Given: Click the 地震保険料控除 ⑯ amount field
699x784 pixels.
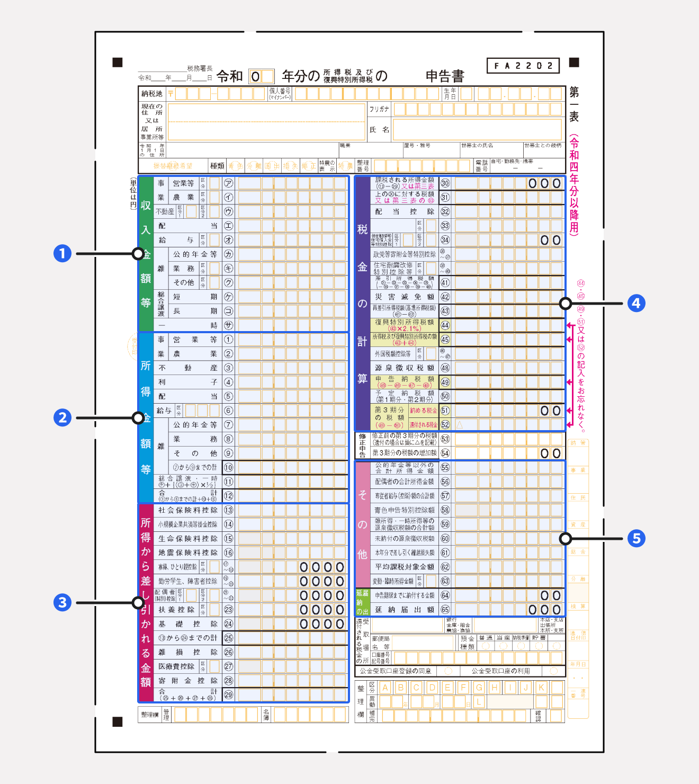Looking at the screenshot, I should click(x=293, y=553).
